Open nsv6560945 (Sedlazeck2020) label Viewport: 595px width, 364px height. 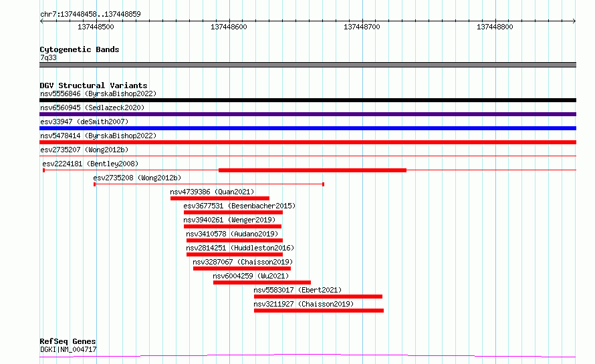tap(92, 108)
